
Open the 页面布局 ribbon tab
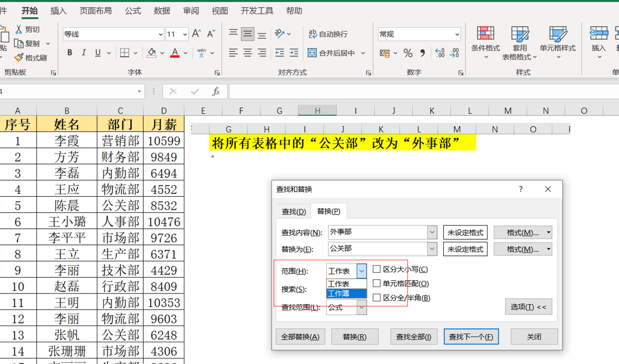[96, 11]
